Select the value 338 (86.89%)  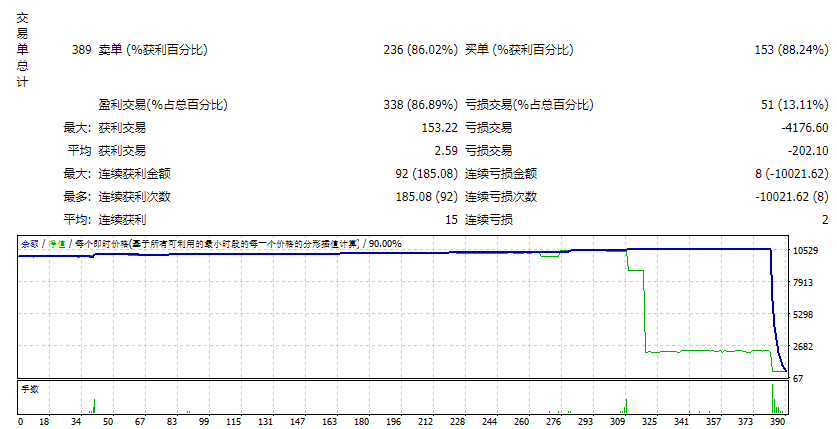(421, 105)
